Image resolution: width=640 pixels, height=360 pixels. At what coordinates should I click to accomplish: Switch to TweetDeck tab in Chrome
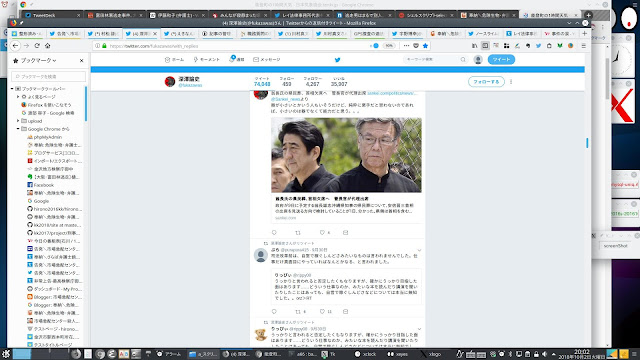[x=51, y=15]
